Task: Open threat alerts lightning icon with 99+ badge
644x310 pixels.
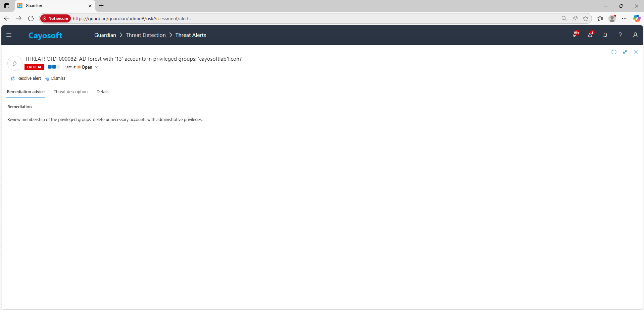Action: point(575,35)
